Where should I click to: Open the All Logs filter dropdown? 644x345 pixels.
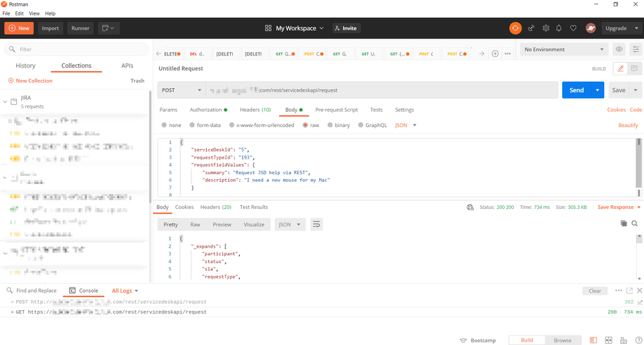[x=125, y=290]
